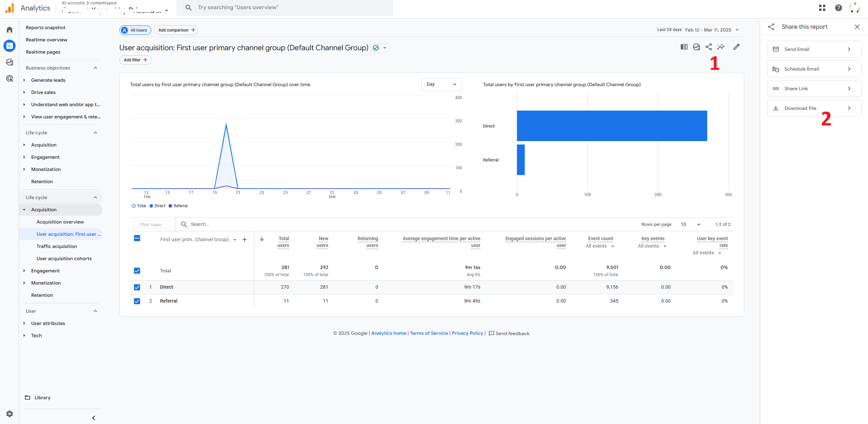Uncheck the Direct row checkbox

(x=137, y=287)
